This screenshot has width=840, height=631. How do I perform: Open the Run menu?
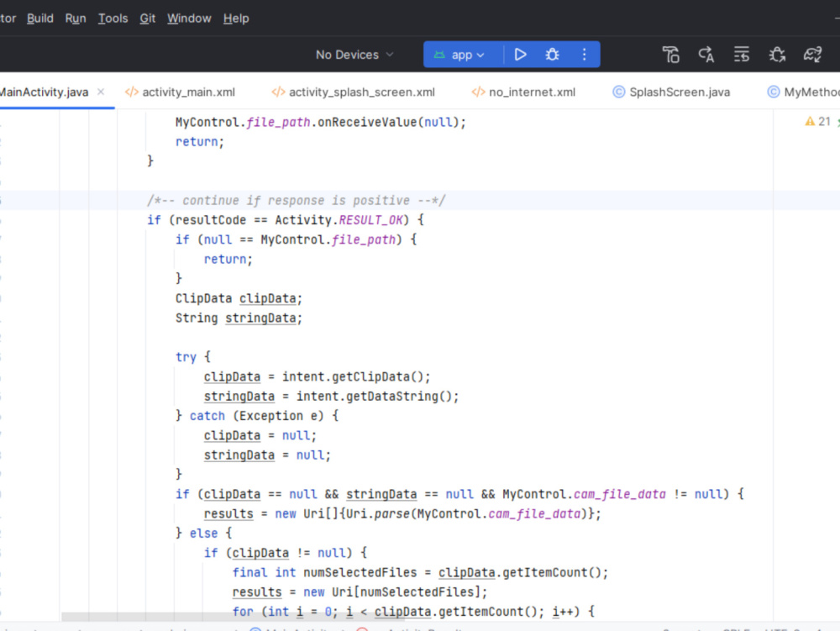click(76, 18)
